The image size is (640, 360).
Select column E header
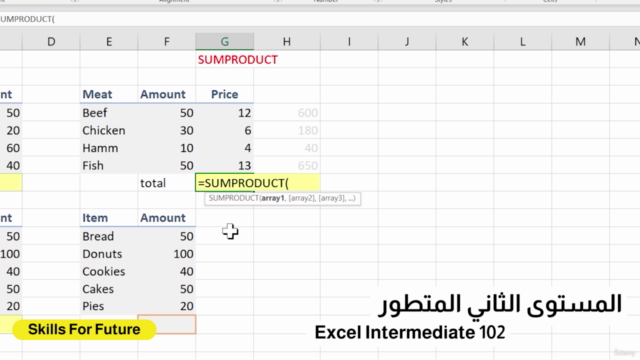click(x=109, y=41)
